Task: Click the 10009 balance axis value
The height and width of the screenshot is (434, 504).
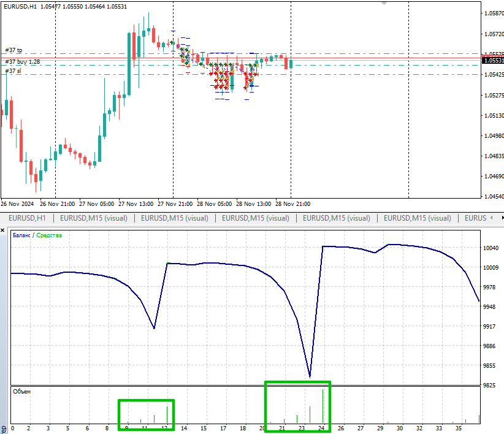Action: (x=491, y=268)
